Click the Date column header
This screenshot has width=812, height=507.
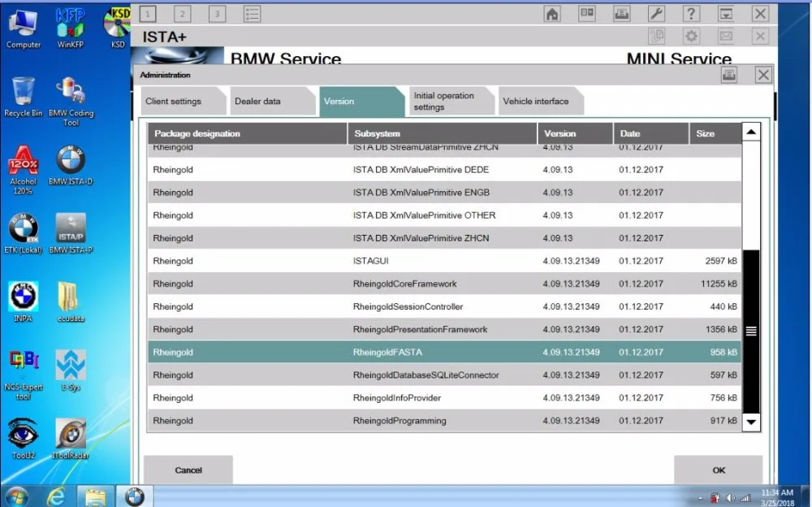click(651, 133)
